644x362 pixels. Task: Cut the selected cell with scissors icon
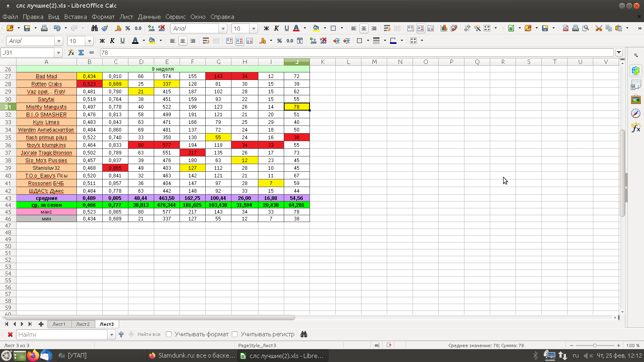tap(599, 28)
